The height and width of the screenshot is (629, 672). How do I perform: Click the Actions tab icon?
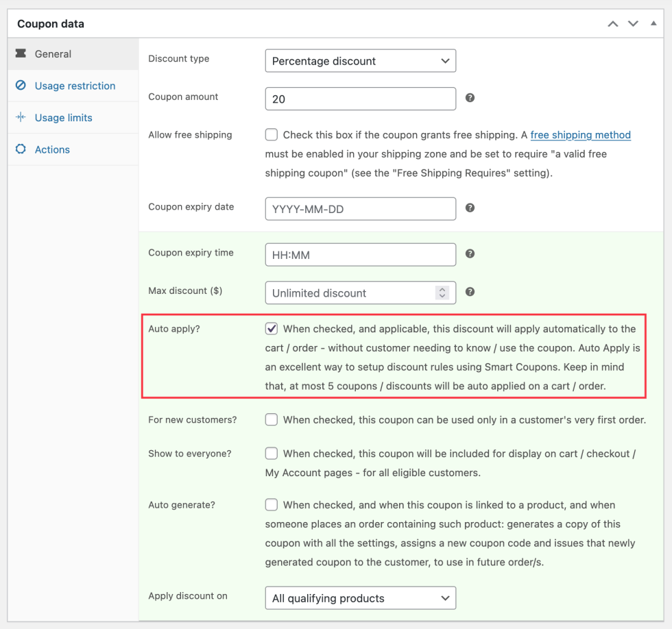(21, 149)
